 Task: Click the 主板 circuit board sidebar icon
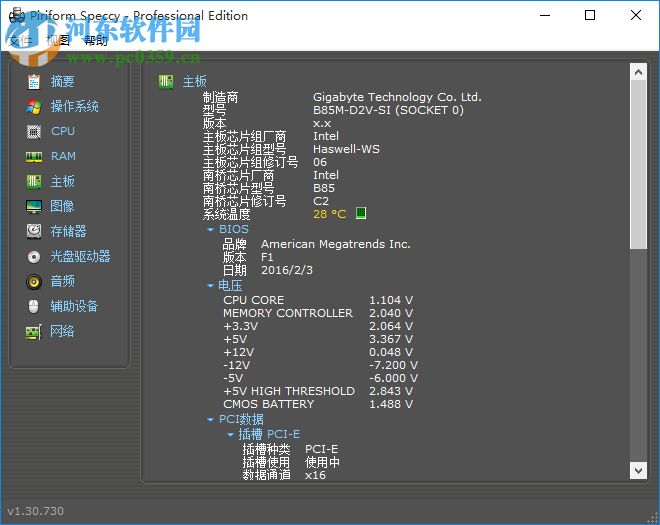34,181
